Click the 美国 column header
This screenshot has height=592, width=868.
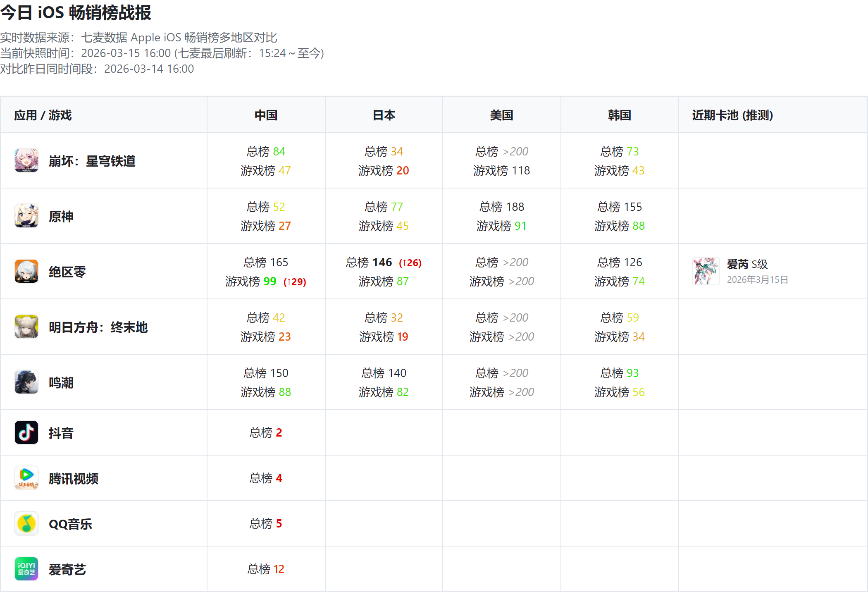click(501, 115)
